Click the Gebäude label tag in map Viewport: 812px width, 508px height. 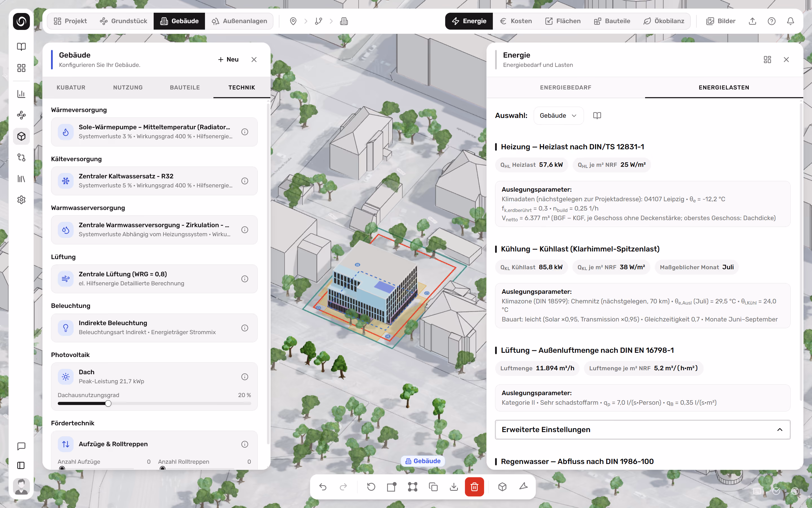(423, 461)
